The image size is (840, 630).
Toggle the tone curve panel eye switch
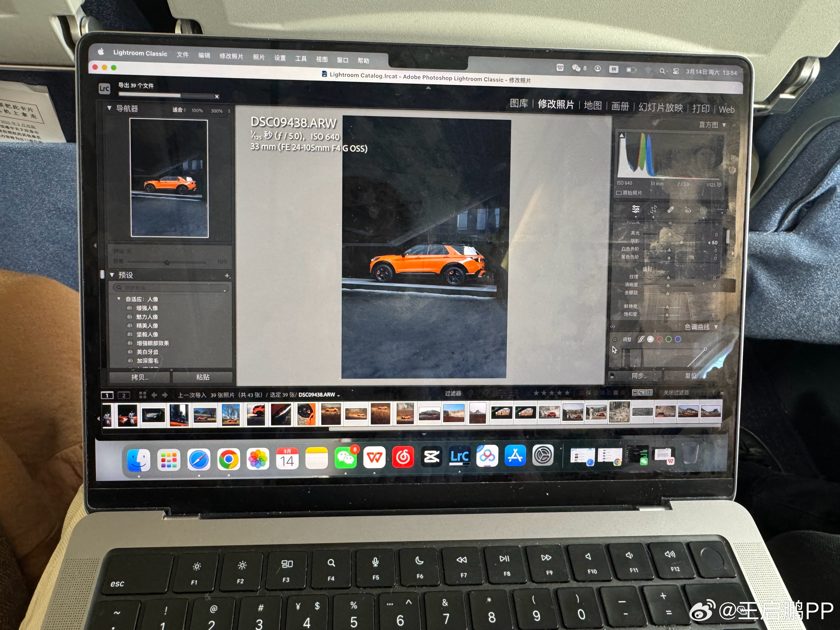click(x=612, y=327)
